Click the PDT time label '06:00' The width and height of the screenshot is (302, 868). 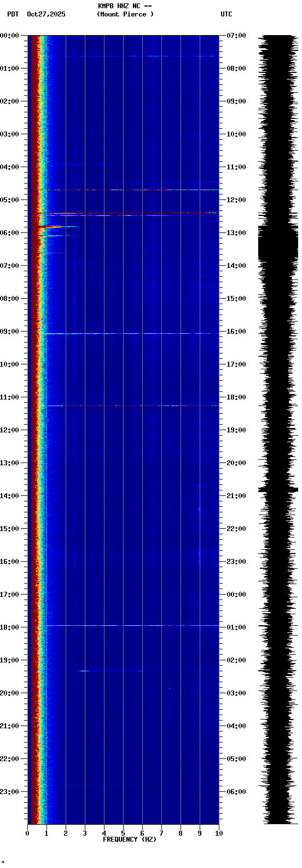point(10,233)
